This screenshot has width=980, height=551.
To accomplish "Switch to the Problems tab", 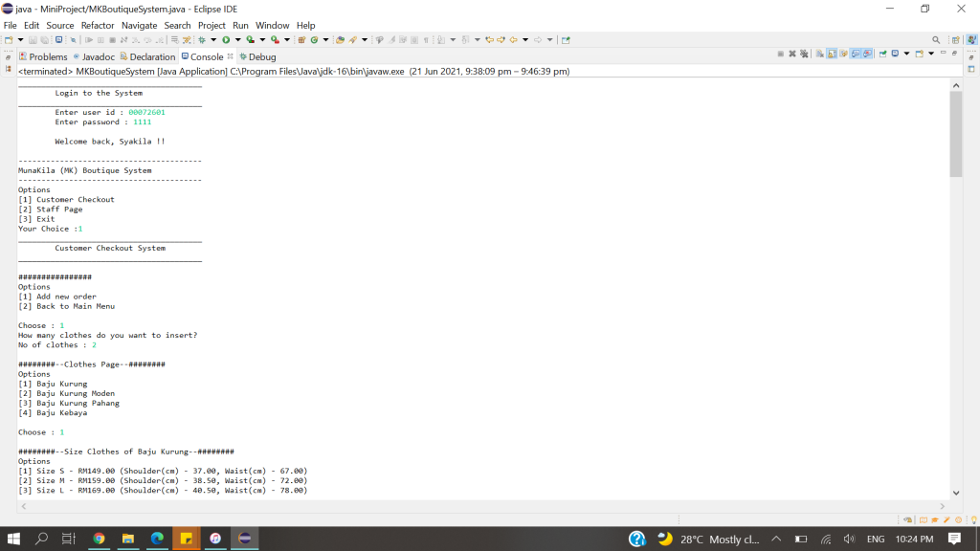I will 43,56.
